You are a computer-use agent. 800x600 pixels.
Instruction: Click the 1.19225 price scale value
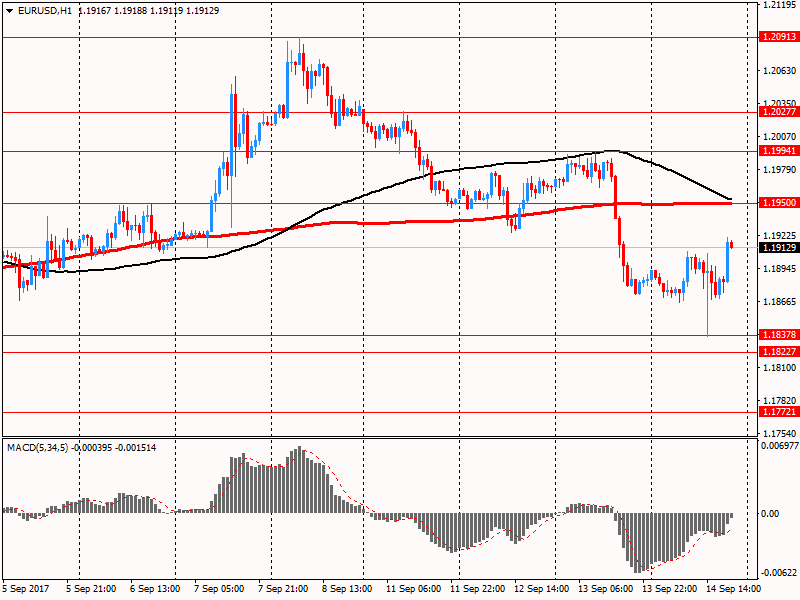pos(780,235)
